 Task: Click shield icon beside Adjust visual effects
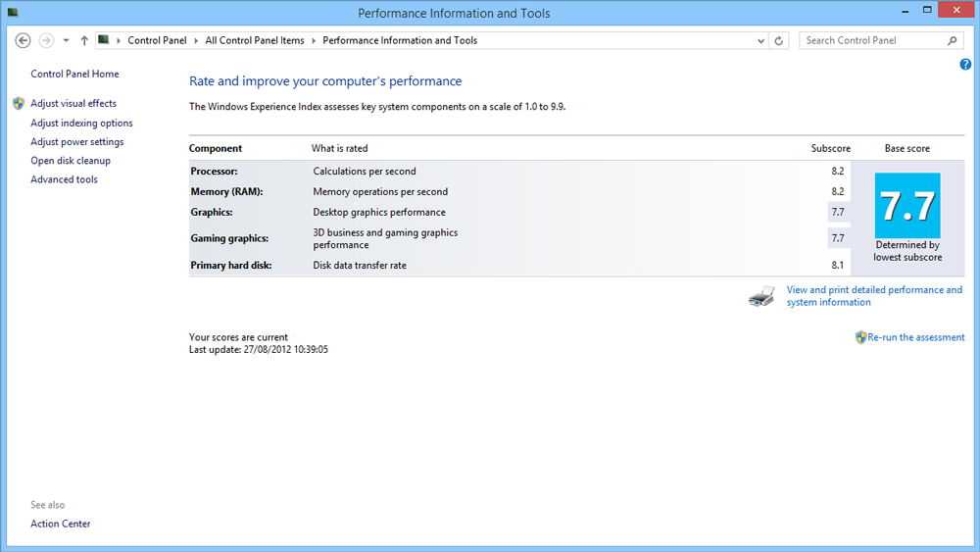coord(19,103)
